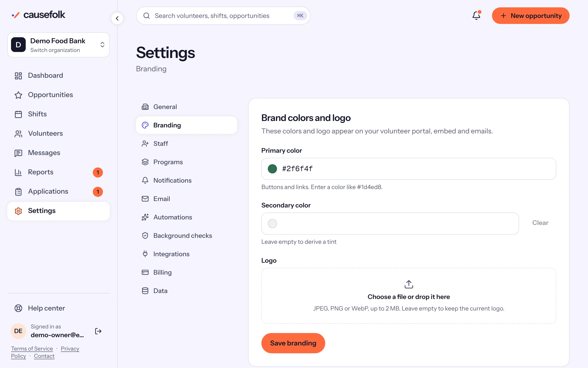The image size is (588, 368).
Task: Click the Messages chat icon
Action: point(18,153)
